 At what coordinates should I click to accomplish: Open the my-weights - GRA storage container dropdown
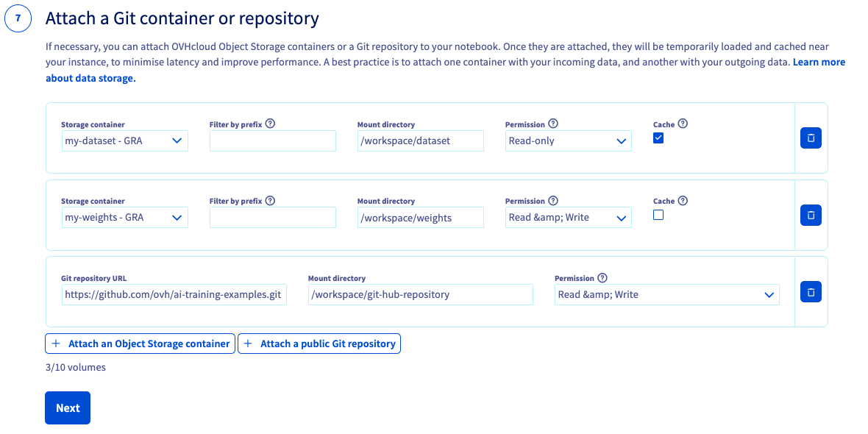124,218
